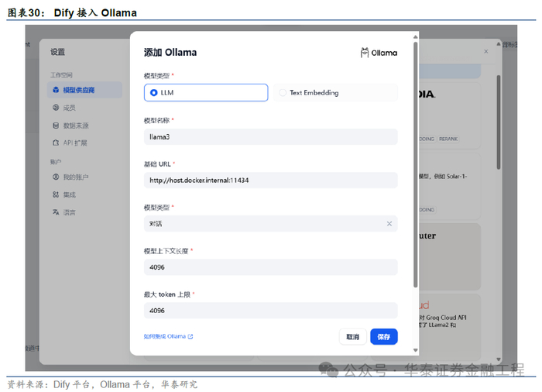Clear the 对话 selection with the X icon
Image resolution: width=542 pixels, height=392 pixels.
pyautogui.click(x=389, y=224)
